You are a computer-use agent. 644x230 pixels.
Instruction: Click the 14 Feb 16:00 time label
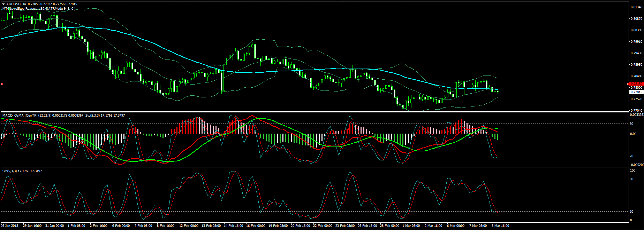[233, 226]
